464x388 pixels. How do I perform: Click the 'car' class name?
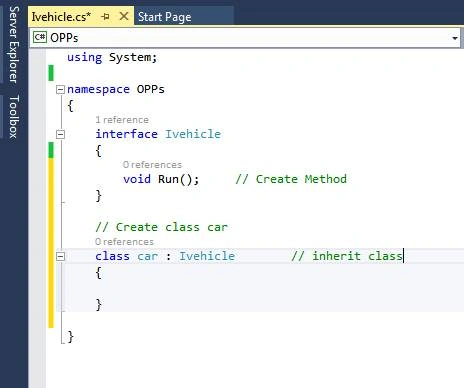click(x=148, y=256)
